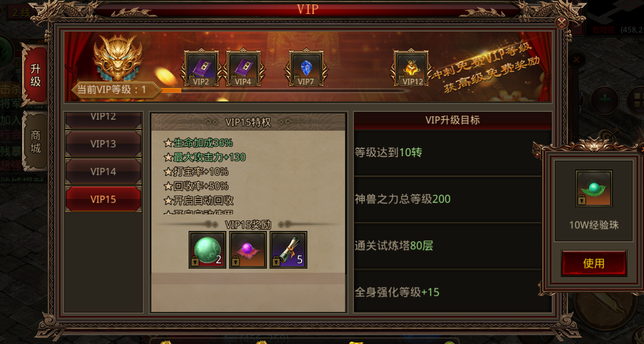Click the purple orb on cushion reward
The height and width of the screenshot is (344, 644).
click(x=247, y=250)
